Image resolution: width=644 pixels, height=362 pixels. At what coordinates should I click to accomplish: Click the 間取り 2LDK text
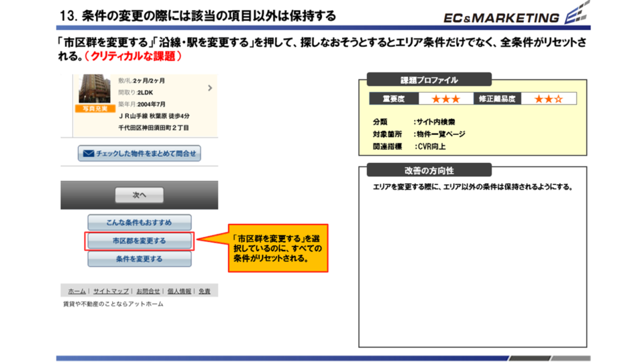tap(136, 93)
